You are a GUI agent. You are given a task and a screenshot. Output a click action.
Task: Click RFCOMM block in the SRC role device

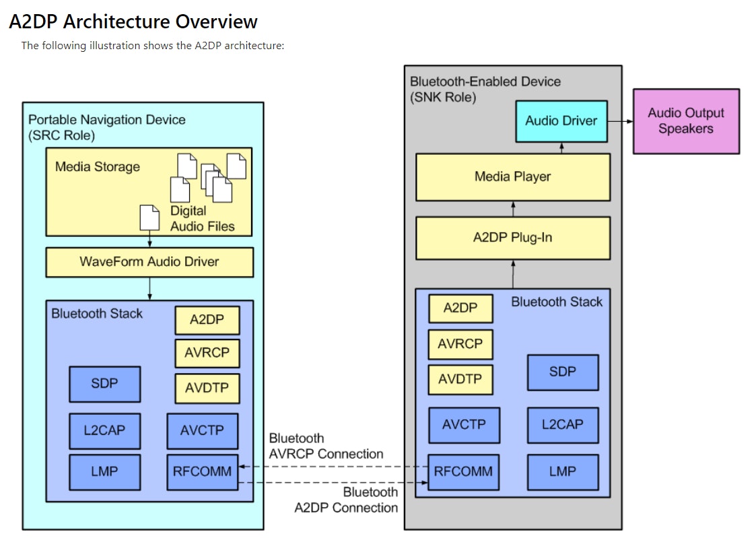(202, 471)
